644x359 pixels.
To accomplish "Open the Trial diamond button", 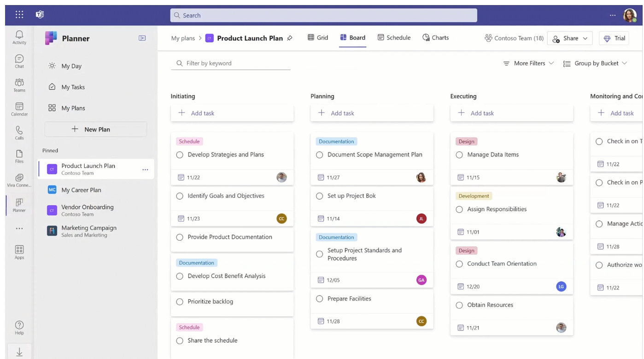I will (615, 38).
